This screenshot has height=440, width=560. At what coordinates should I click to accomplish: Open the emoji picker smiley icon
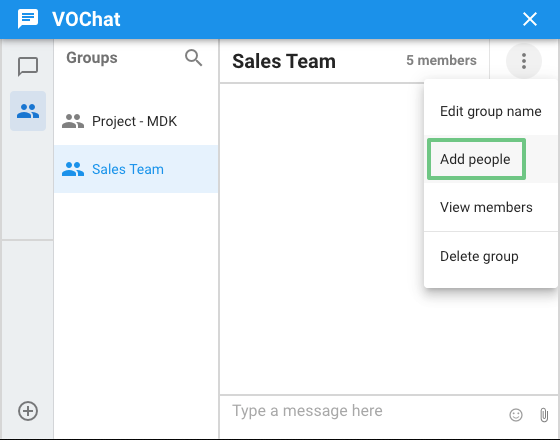point(516,415)
